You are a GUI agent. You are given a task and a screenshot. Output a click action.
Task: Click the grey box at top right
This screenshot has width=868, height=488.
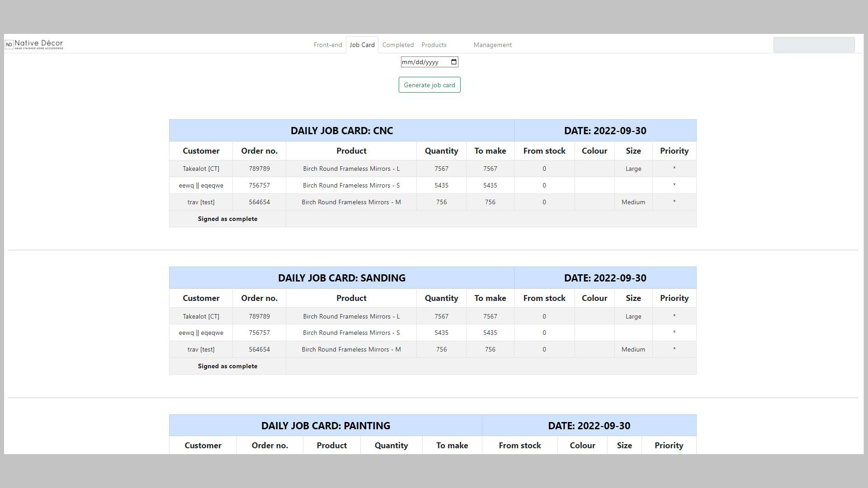pyautogui.click(x=813, y=45)
